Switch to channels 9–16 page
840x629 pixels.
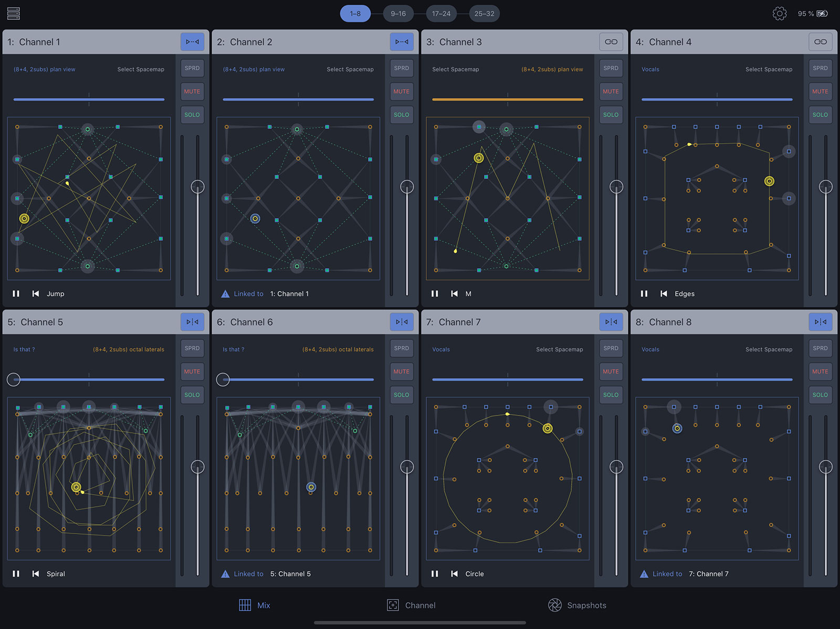(x=398, y=14)
